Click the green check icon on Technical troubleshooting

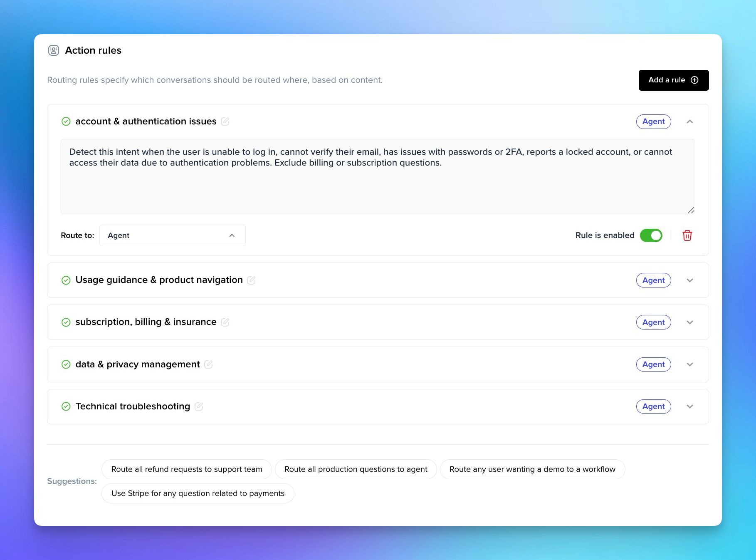[66, 406]
